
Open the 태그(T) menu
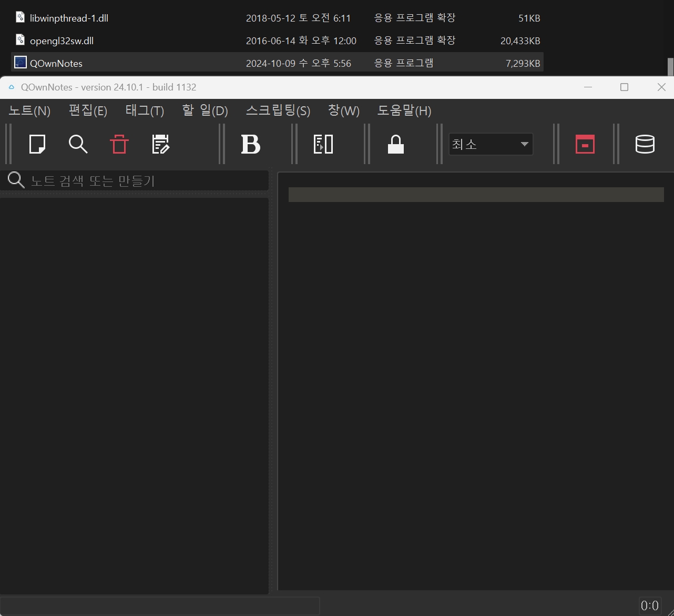coord(145,110)
